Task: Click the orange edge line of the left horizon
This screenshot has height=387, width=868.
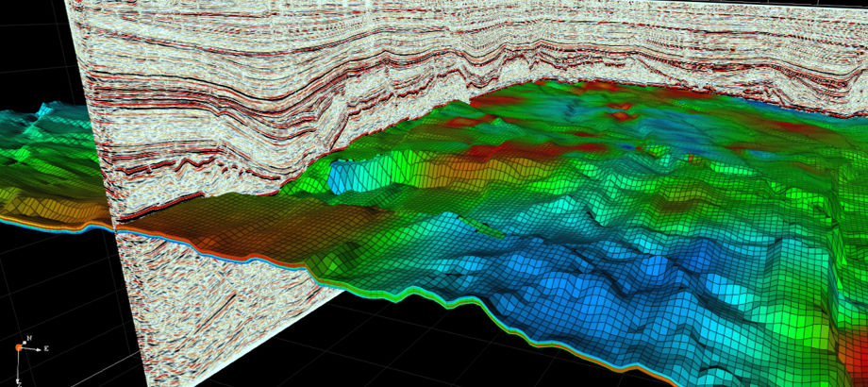Action: pyautogui.click(x=47, y=225)
